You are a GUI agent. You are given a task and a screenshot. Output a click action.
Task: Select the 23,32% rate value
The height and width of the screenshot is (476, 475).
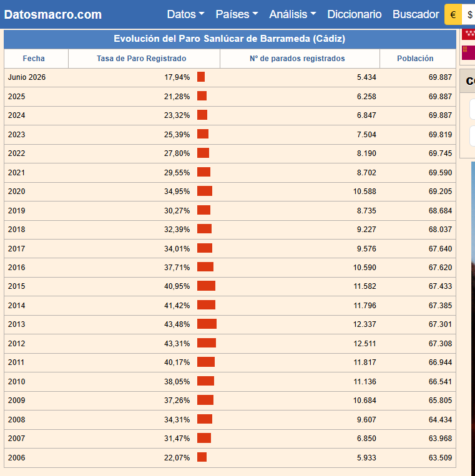(177, 115)
